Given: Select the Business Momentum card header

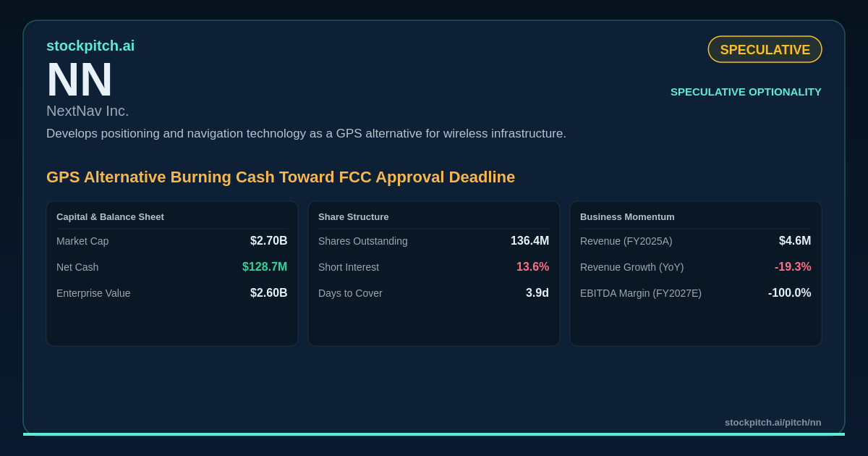Looking at the screenshot, I should (x=627, y=216).
